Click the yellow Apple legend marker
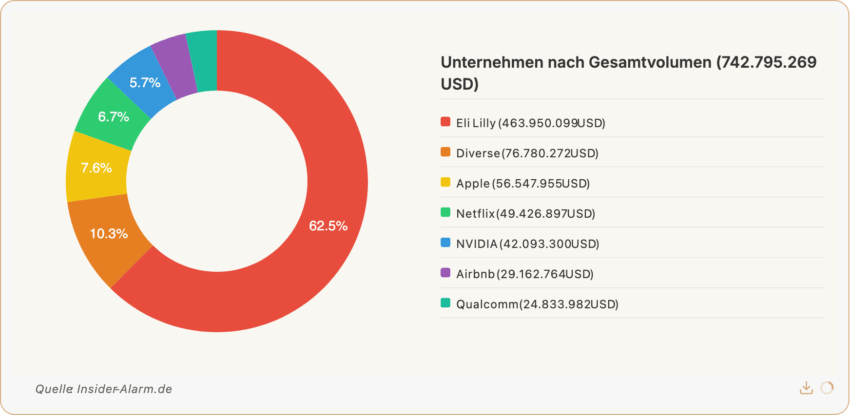Viewport: 850px width, 415px height. [446, 183]
